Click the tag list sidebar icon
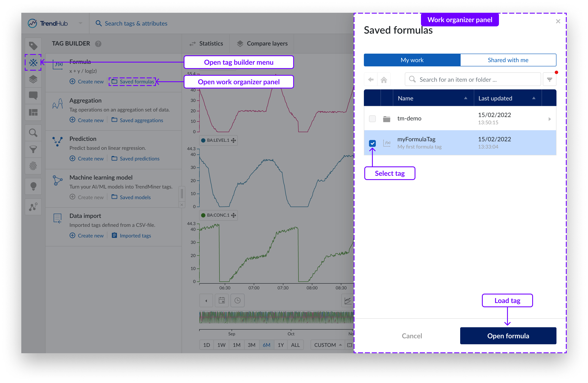This screenshot has width=588, height=383. 33,46
